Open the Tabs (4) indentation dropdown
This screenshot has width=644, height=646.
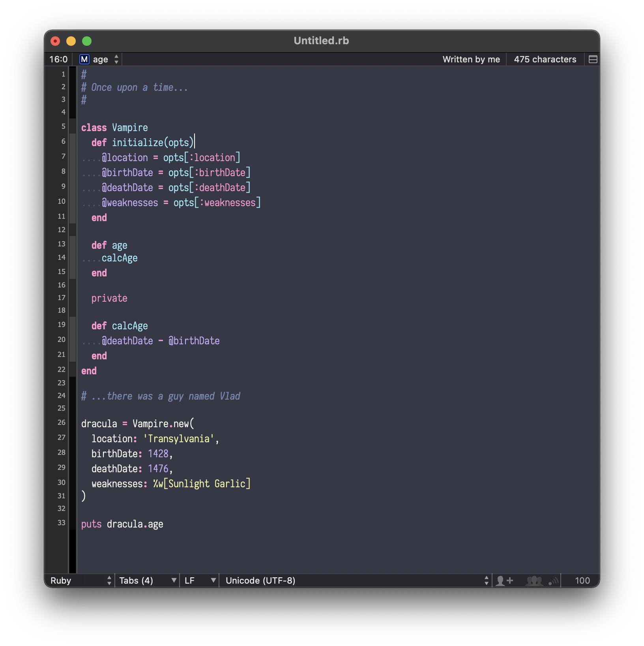(146, 580)
